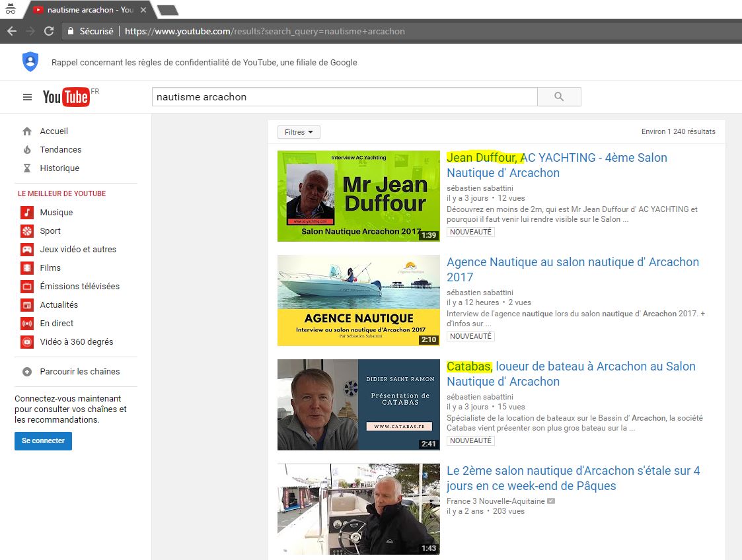The width and height of the screenshot is (742, 560).
Task: Select the nautisme arcachon YouTube tab
Action: [x=90, y=9]
